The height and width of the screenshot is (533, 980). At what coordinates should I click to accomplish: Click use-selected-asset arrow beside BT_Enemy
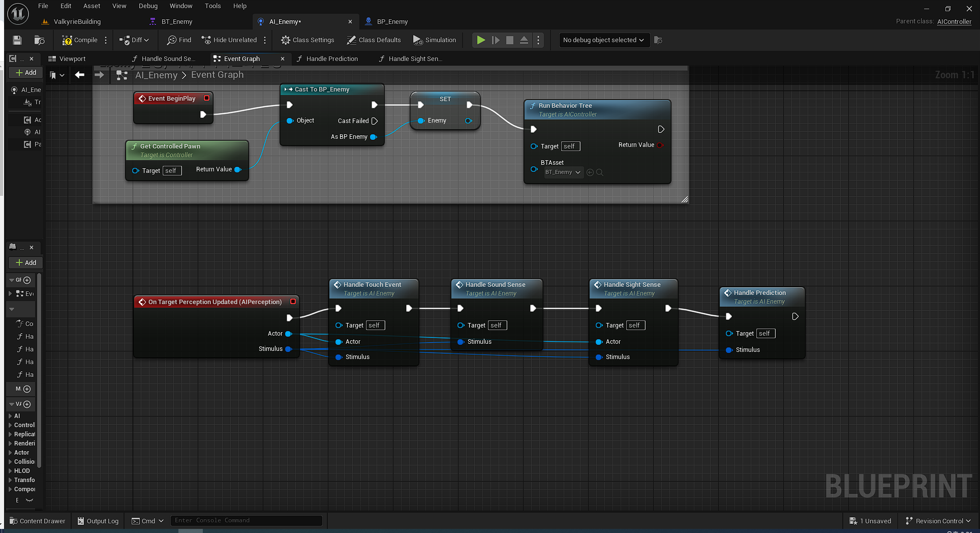coord(590,172)
